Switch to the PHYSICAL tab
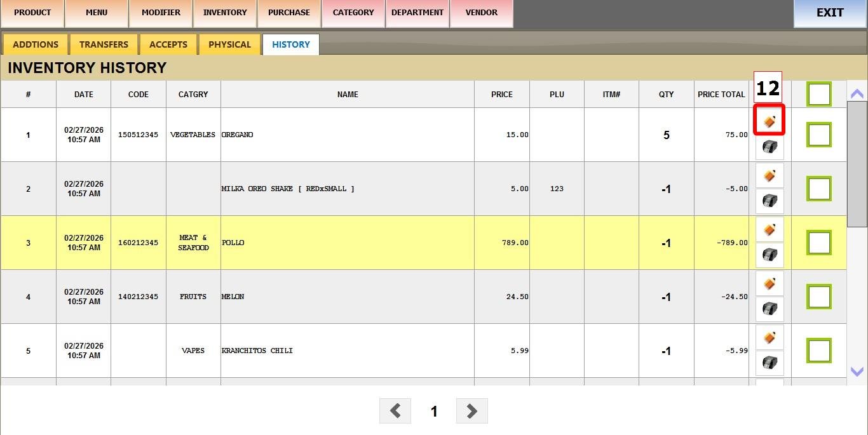The image size is (868, 435). click(229, 44)
